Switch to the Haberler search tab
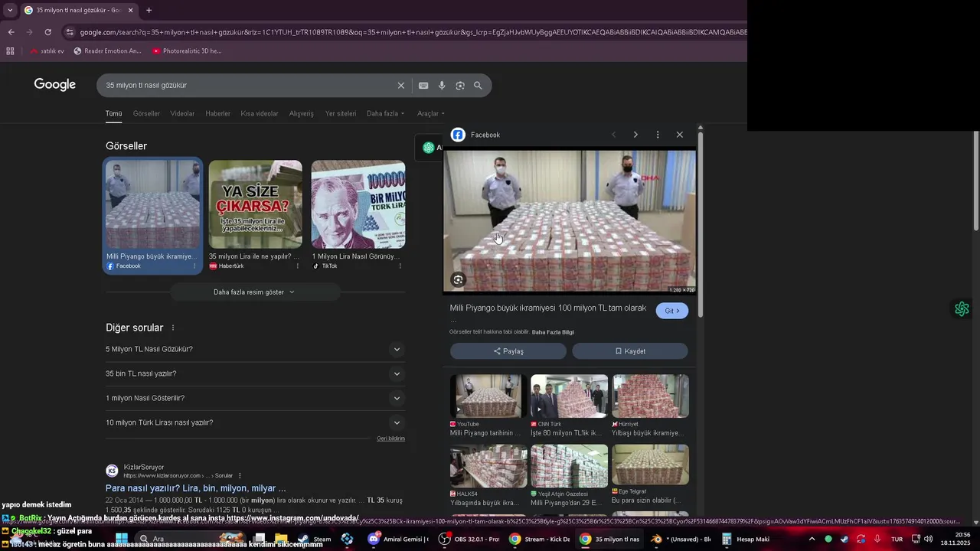This screenshot has width=980, height=551. click(x=217, y=113)
